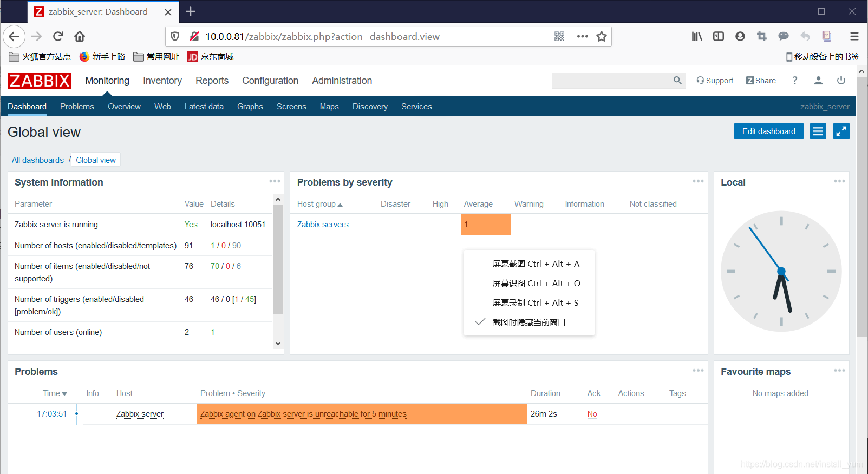
Task: Click the screenshot crop tool icon
Action: click(762, 36)
